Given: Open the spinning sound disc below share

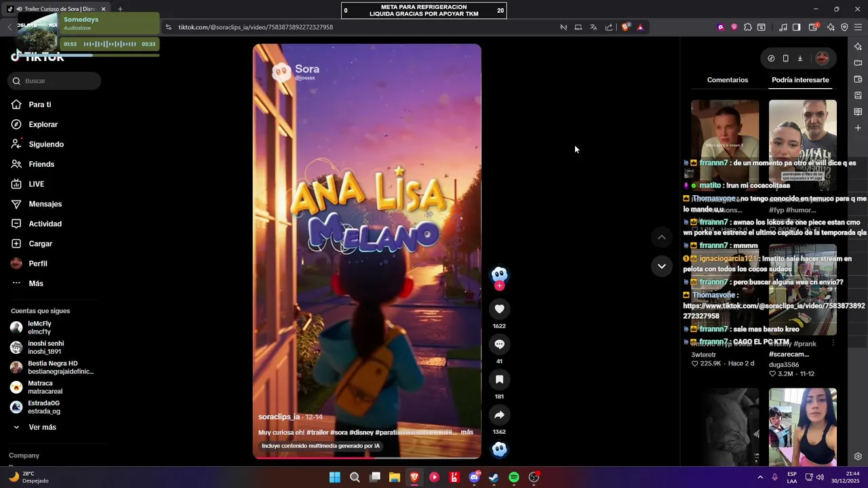Looking at the screenshot, I should [x=499, y=449].
